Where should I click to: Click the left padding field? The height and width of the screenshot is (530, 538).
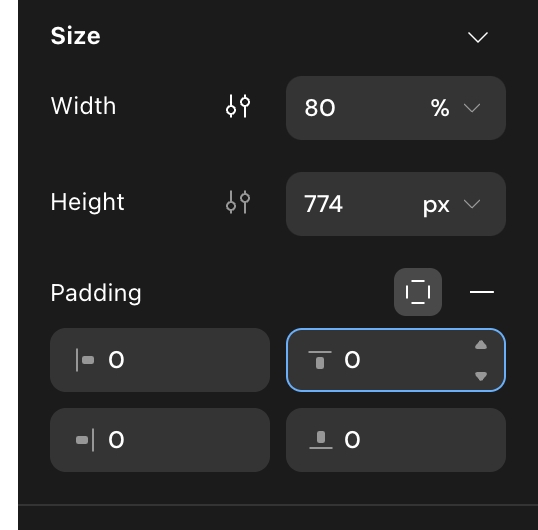coord(160,360)
